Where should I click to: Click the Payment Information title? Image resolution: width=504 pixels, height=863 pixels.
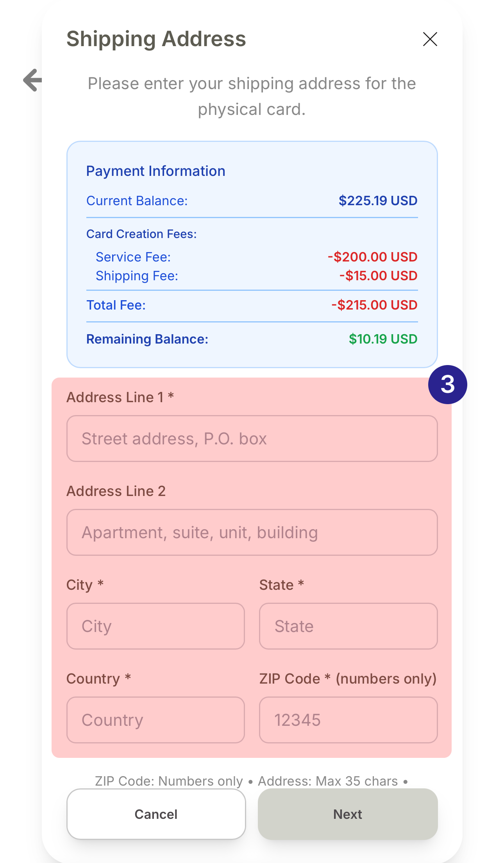(155, 171)
